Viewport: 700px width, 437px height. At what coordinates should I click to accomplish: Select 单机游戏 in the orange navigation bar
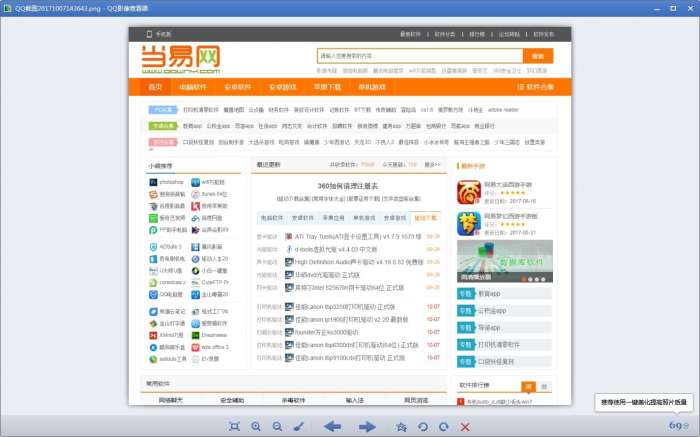click(x=371, y=87)
